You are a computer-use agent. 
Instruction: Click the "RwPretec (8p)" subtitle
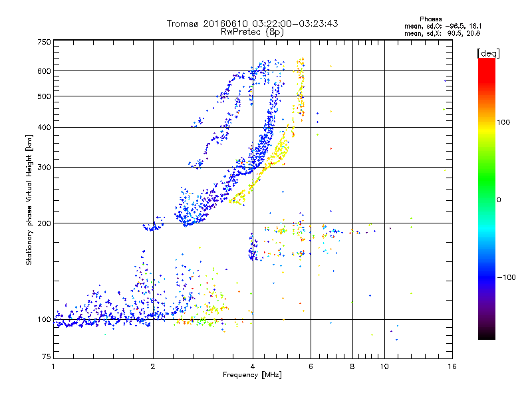click(x=252, y=32)
